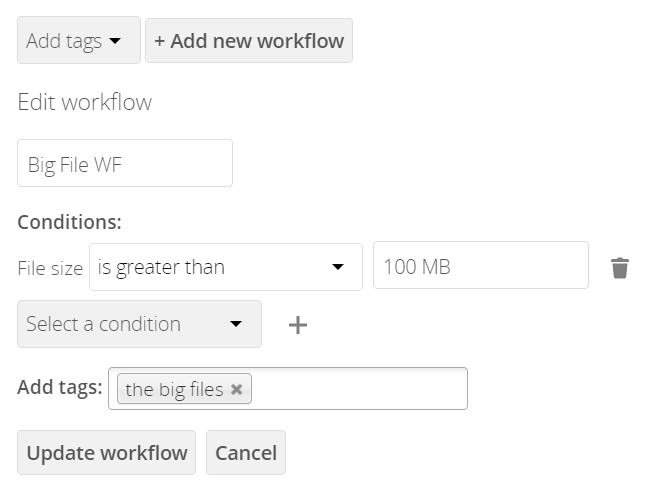Click the "Edit workflow" section heading
655x493 pixels.
pos(85,102)
